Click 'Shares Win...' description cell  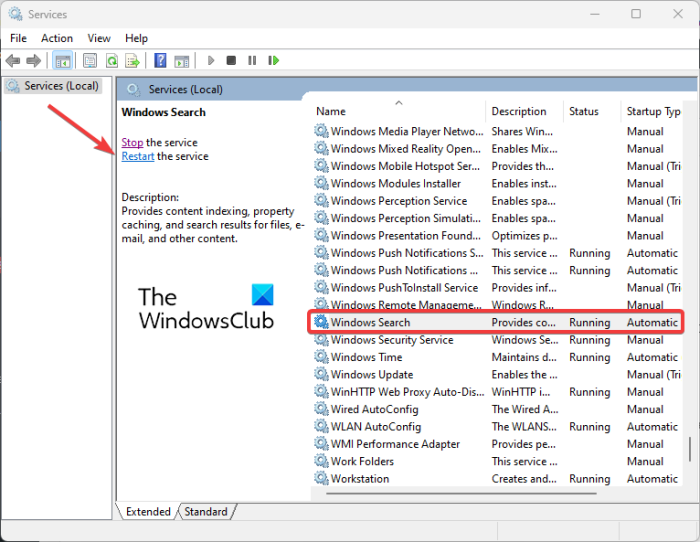(522, 131)
